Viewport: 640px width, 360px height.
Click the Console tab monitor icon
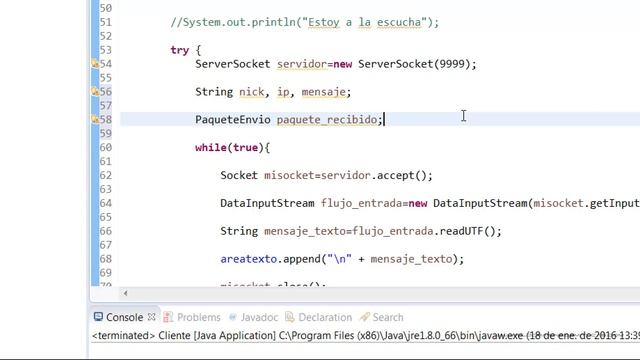click(98, 317)
